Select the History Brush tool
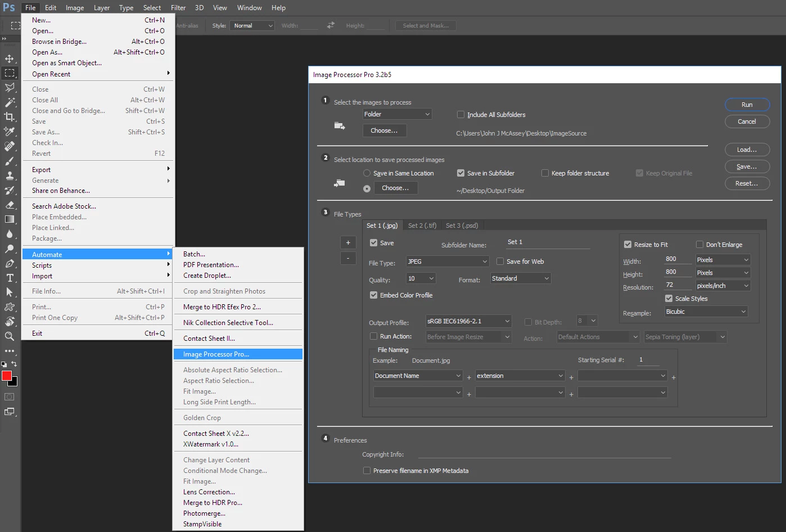This screenshot has height=532, width=786. point(10,190)
